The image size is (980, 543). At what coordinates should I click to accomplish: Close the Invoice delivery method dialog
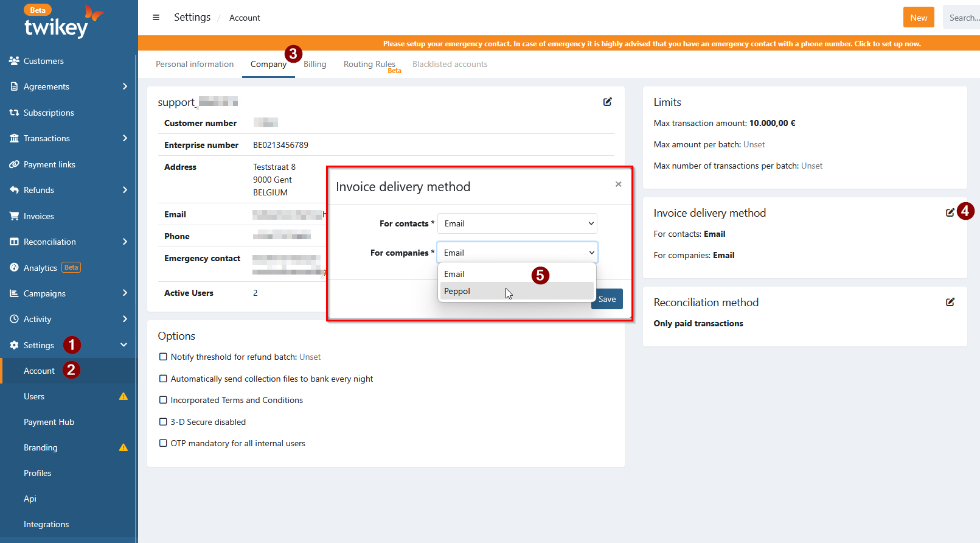pyautogui.click(x=618, y=184)
